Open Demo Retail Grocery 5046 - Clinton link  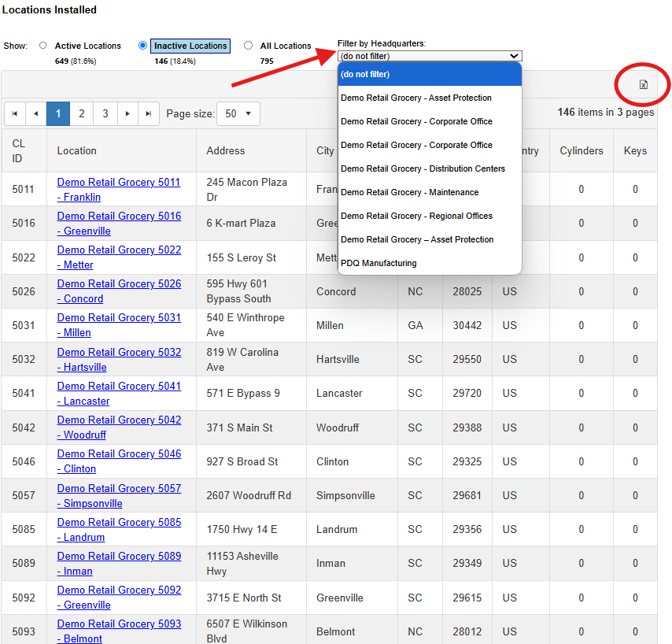[x=119, y=461]
